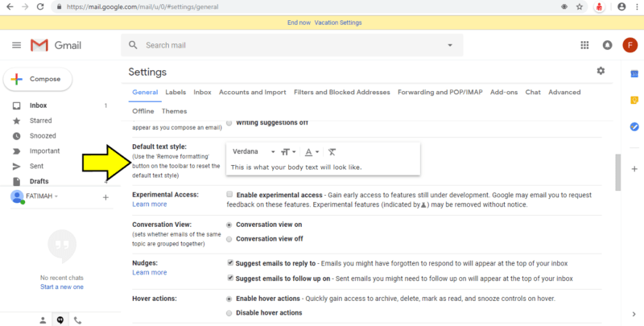Open the main menu hamburger icon
This screenshot has width=644, height=326.
tap(16, 45)
